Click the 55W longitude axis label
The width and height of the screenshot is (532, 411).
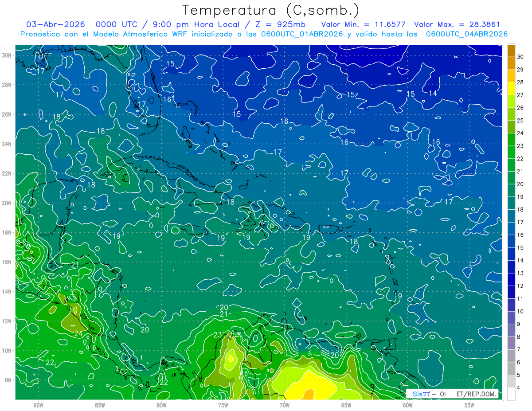[x=469, y=405]
